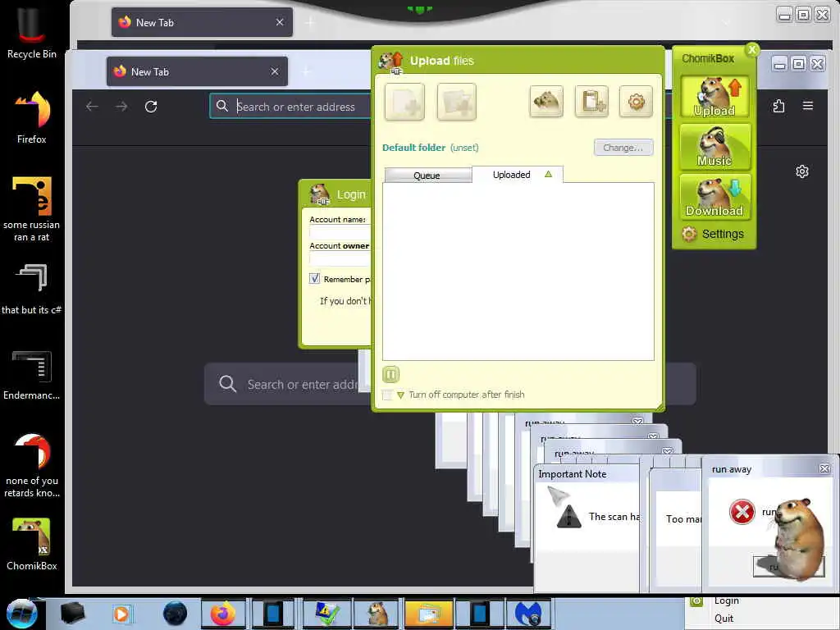The image size is (840, 630).
Task: Click the Change... default folder button
Action: 623,148
